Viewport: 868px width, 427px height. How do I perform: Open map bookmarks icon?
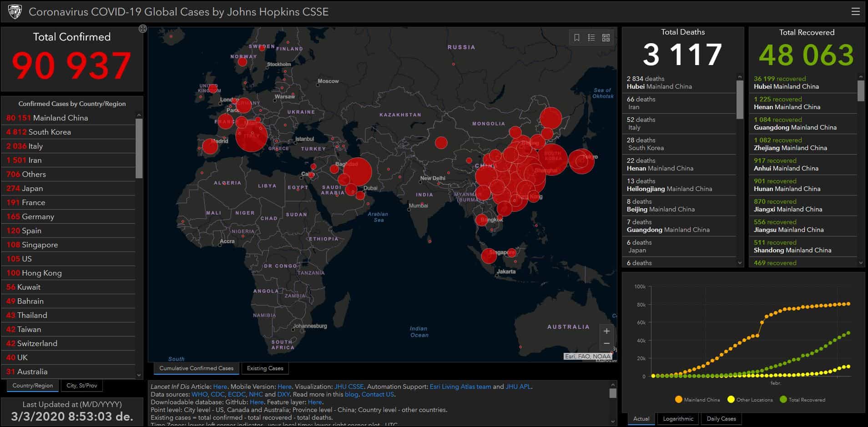click(x=577, y=38)
